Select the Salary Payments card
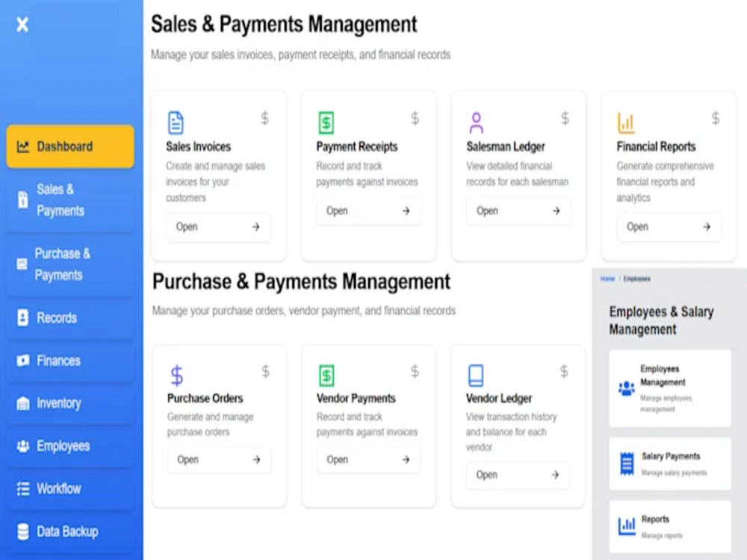The width and height of the screenshot is (747, 560). pyautogui.click(x=670, y=464)
